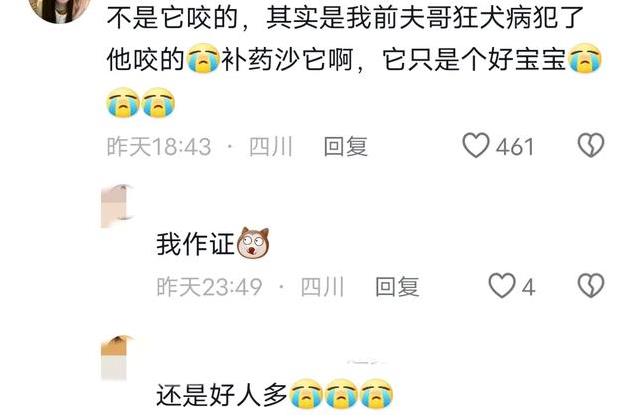The width and height of the screenshot is (638, 420).
Task: Tap 回复 under the 昨天23:49 comment
Action: click(x=397, y=287)
